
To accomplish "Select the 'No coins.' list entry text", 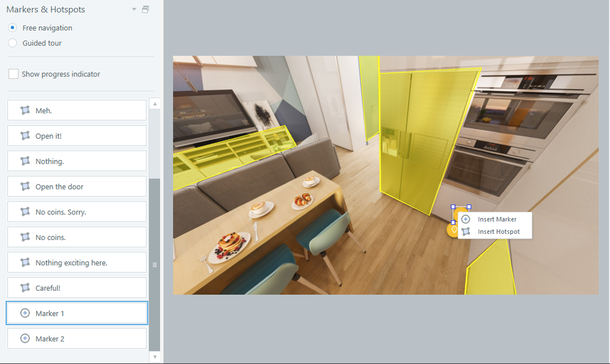I will pyautogui.click(x=51, y=238).
